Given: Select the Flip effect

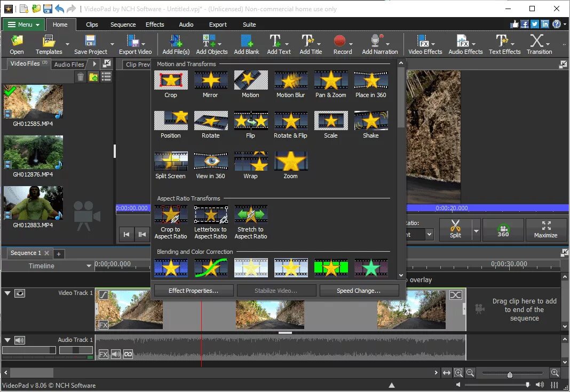Looking at the screenshot, I should point(250,125).
